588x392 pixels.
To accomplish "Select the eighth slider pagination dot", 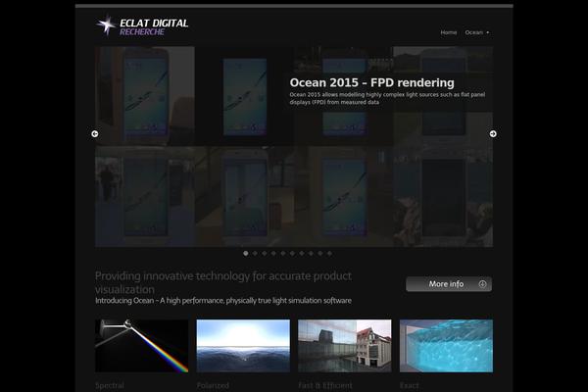I will pyautogui.click(x=311, y=254).
